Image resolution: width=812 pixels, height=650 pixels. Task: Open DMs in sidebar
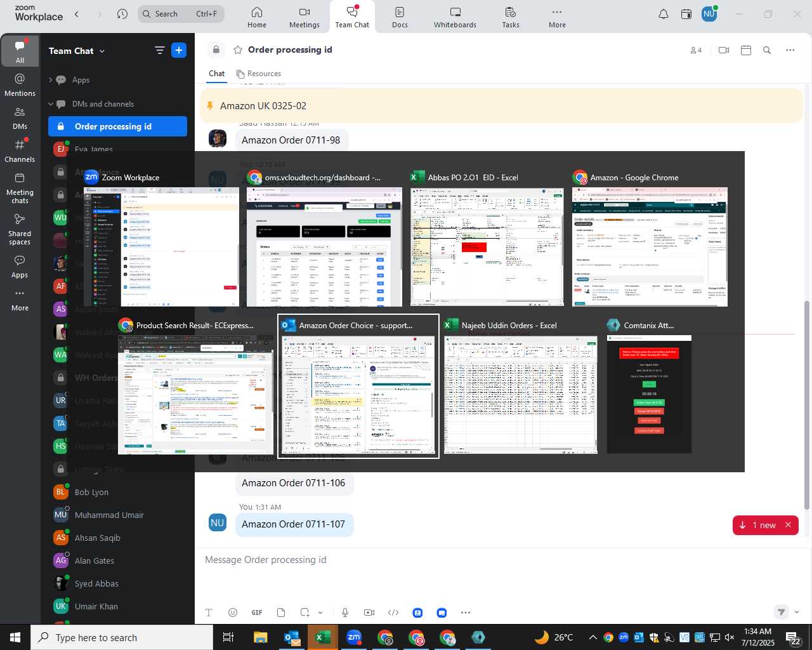tap(20, 118)
